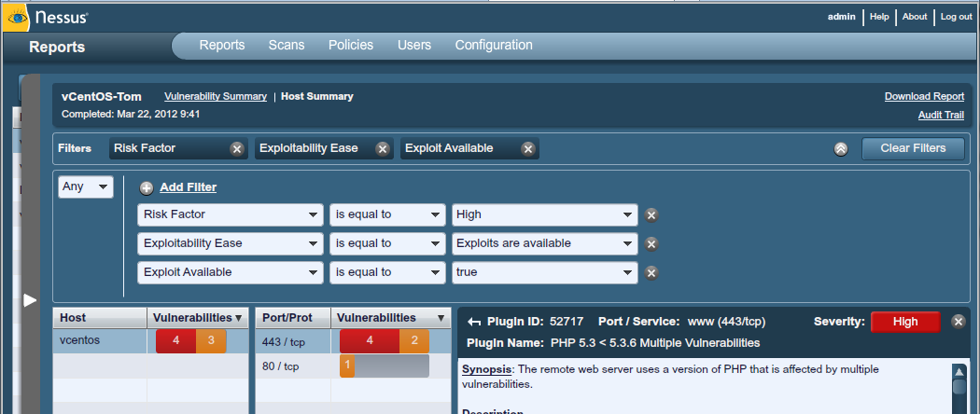The width and height of the screenshot is (980, 414).
Task: Open the Configuration menu tab
Action: (x=494, y=46)
